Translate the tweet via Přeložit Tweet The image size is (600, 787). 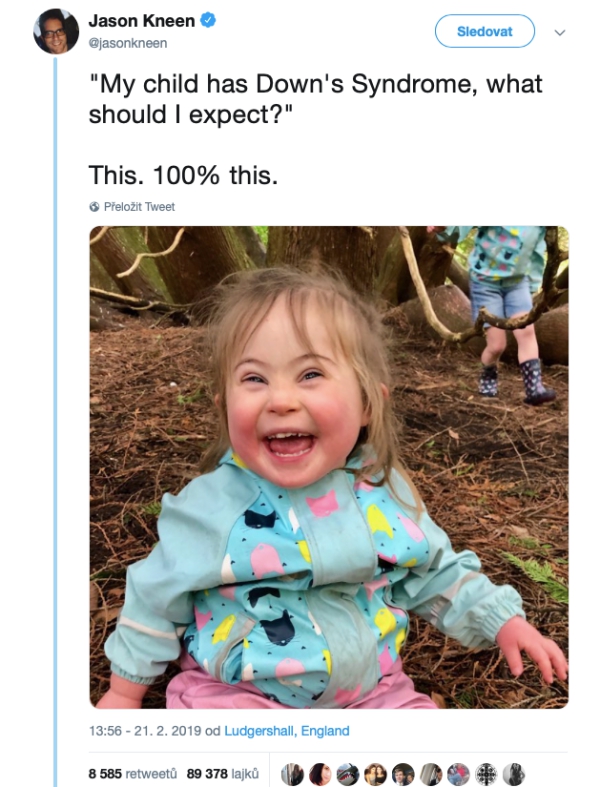coord(139,207)
